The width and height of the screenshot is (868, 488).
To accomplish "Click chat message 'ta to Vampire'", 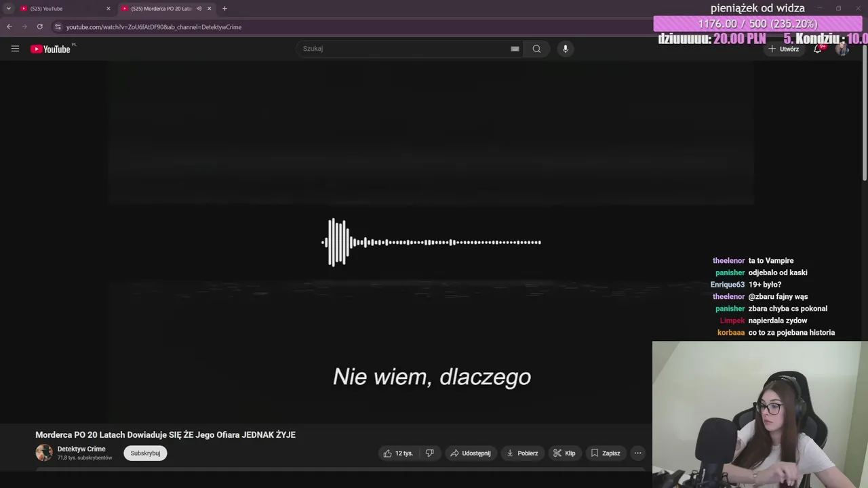I will (771, 261).
